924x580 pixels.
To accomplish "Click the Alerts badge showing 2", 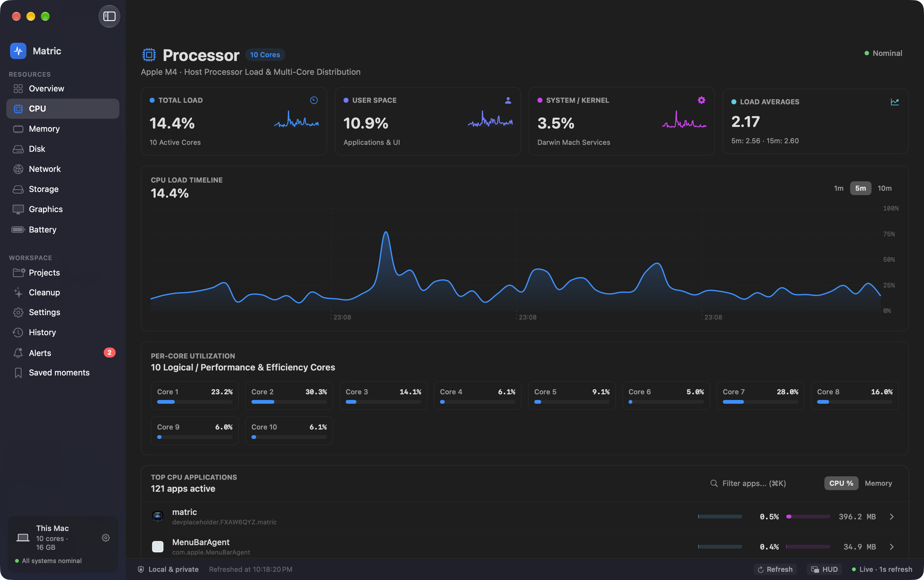I will click(x=109, y=353).
